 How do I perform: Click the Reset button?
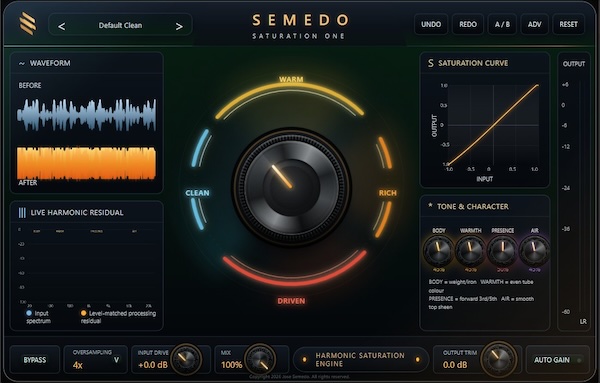[x=568, y=24]
